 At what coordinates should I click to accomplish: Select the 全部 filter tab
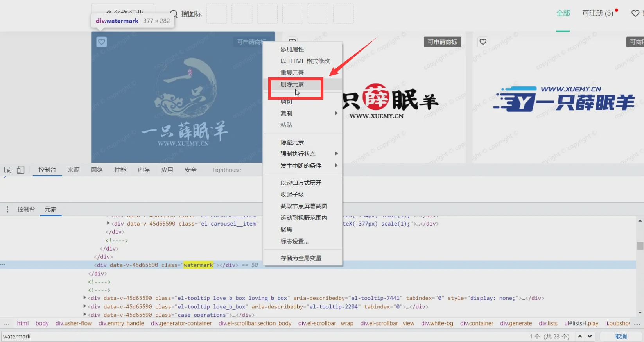pyautogui.click(x=563, y=13)
